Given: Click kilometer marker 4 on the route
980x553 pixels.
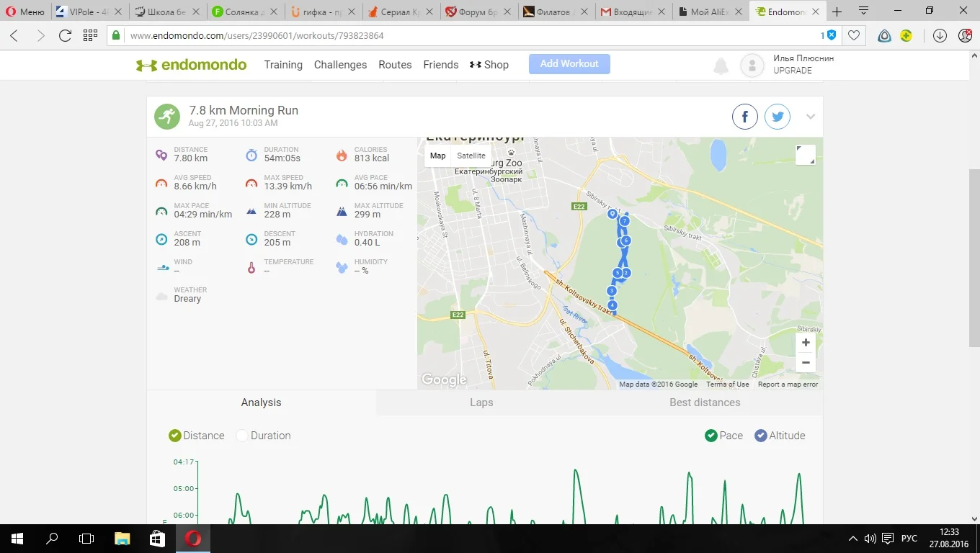Looking at the screenshot, I should 612,305.
